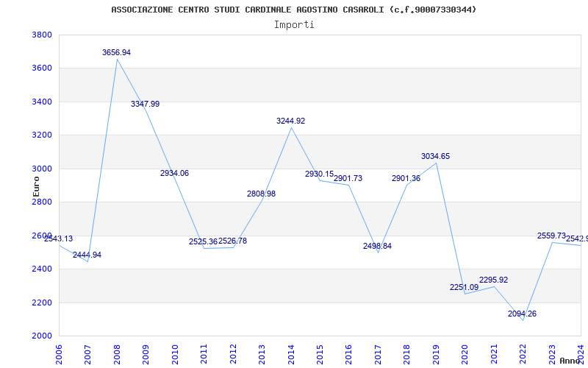The image size is (588, 368).
Task: Click the 2017 year axis label
Action: tap(378, 355)
